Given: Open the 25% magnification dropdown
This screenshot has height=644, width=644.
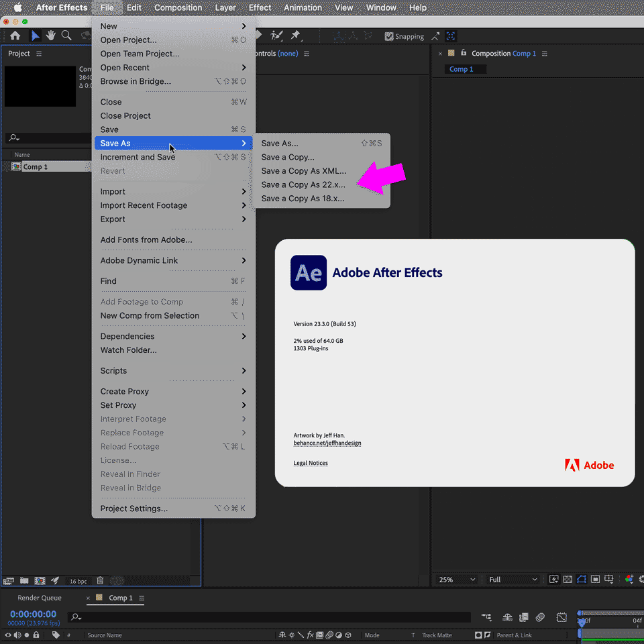Looking at the screenshot, I should click(456, 579).
